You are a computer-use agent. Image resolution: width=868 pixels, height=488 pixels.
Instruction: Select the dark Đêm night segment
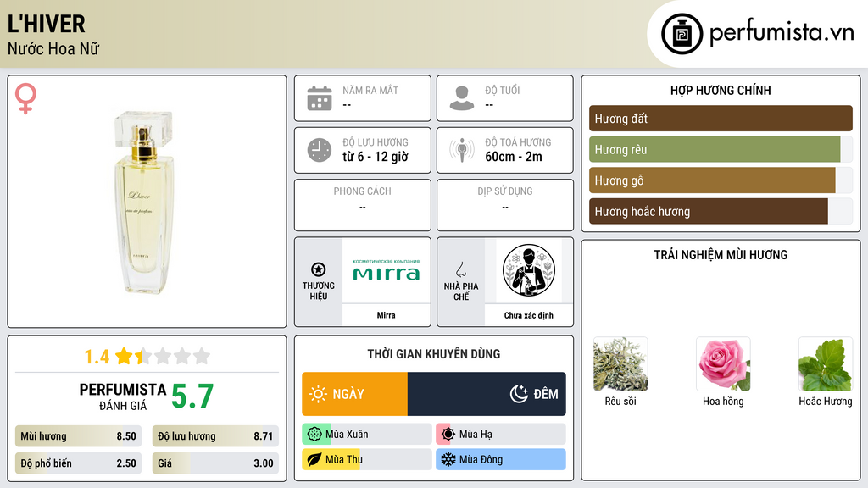487,394
